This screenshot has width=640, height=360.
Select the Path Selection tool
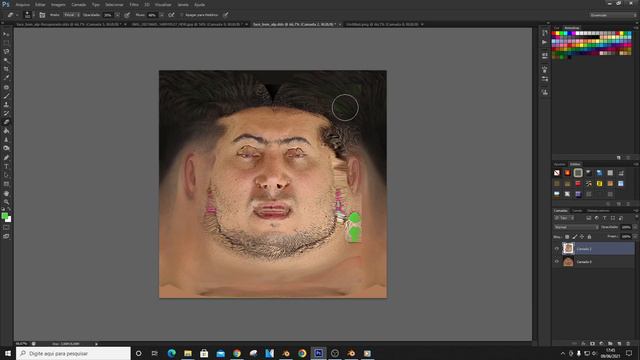point(6,175)
